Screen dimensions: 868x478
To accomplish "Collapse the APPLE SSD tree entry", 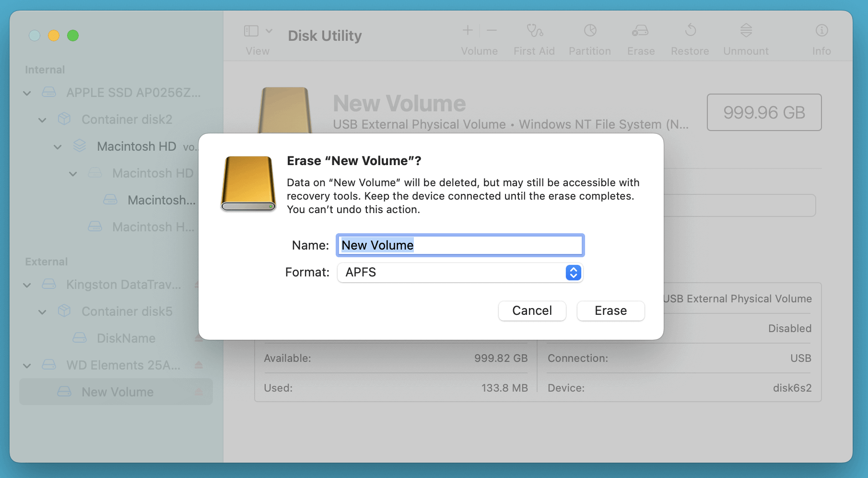I will [x=27, y=93].
